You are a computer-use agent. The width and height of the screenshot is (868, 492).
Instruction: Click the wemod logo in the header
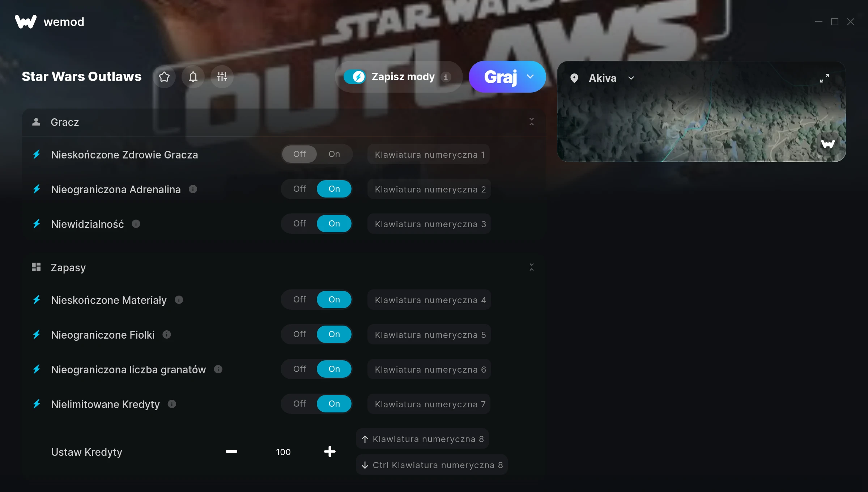tap(50, 22)
